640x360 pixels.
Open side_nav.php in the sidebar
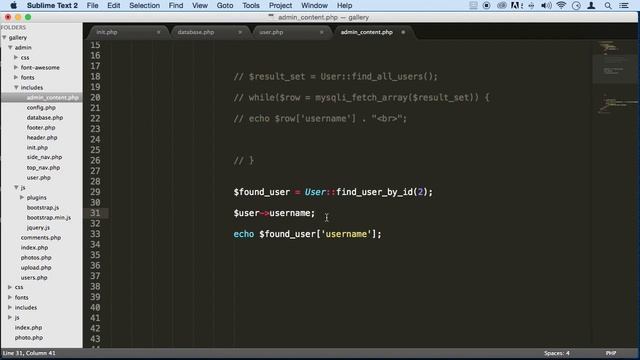(x=44, y=157)
